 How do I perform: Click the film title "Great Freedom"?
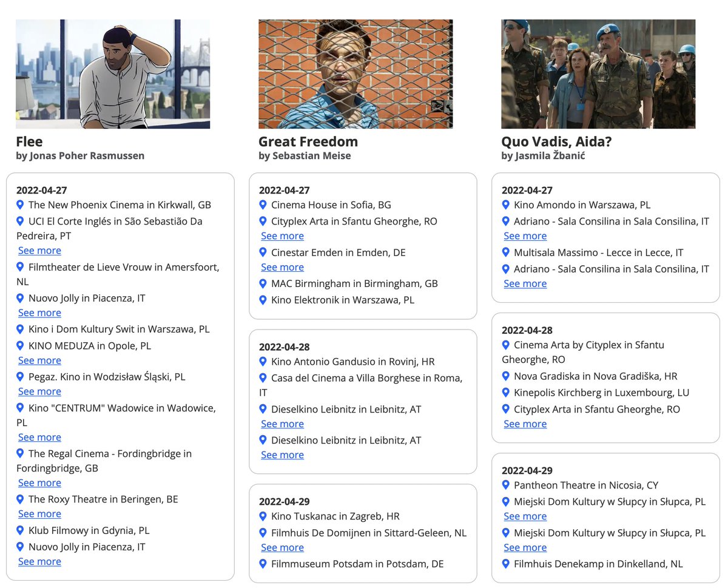coord(308,142)
